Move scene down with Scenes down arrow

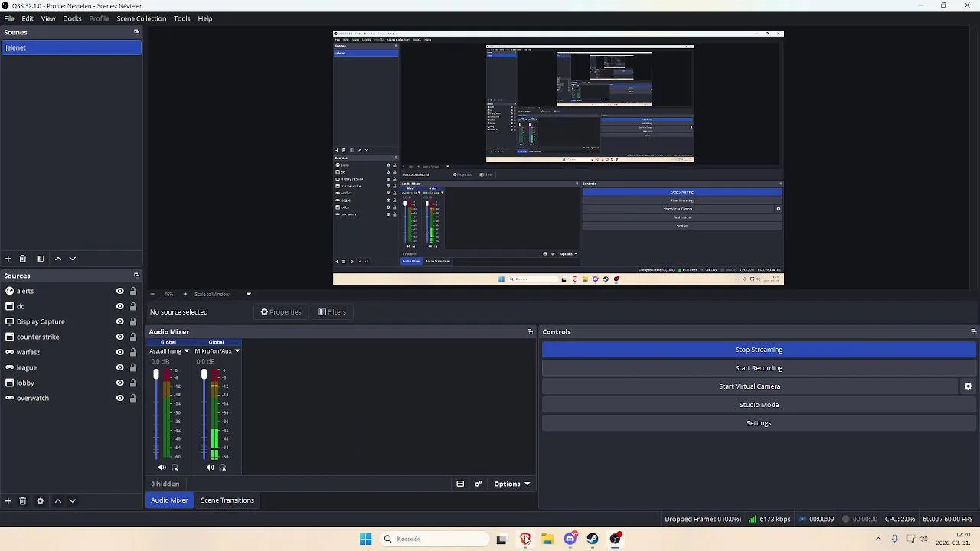tap(73, 259)
